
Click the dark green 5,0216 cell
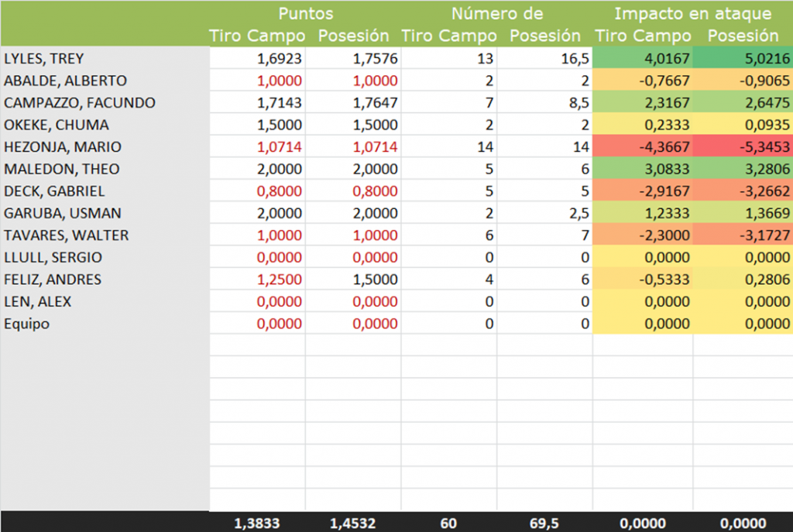pos(743,58)
